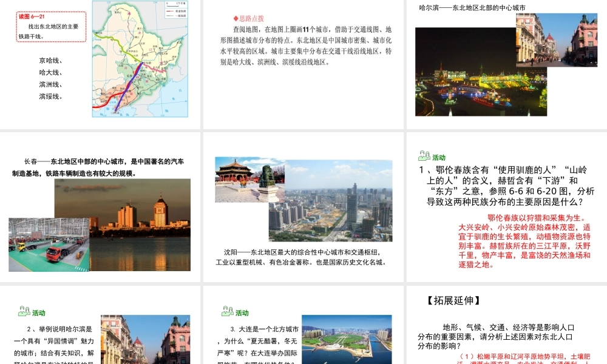Select the red dashed 读图 6—21 box
Viewport: 607px width, 364px height.
[51, 26]
